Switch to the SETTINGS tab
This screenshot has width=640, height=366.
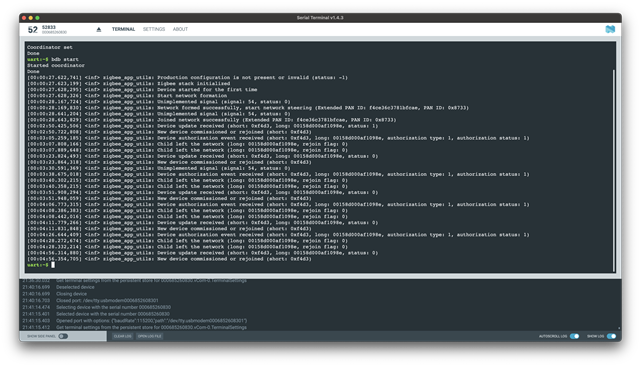point(154,29)
